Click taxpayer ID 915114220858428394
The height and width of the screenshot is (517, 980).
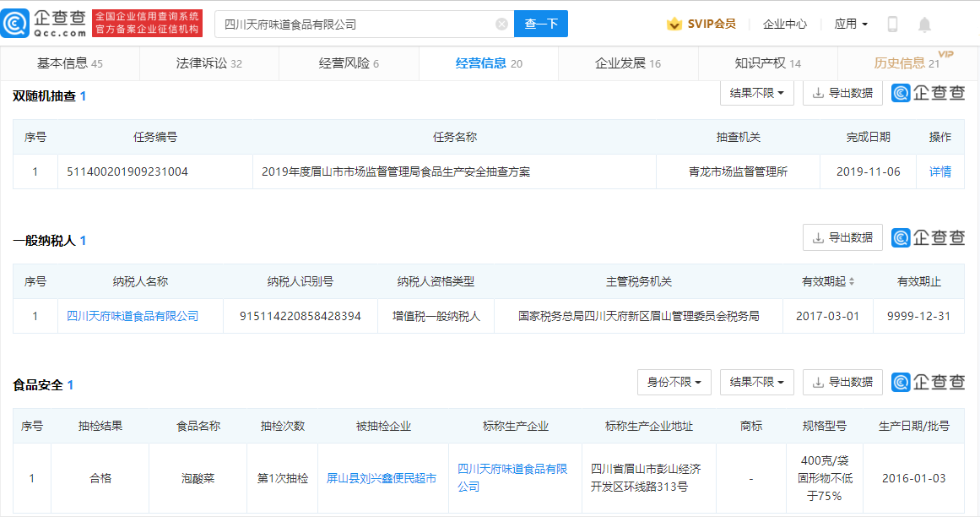point(300,316)
